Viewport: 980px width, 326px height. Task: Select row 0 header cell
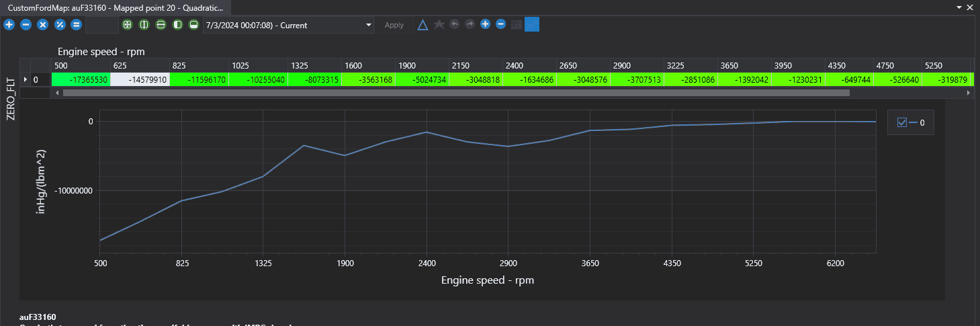point(40,79)
